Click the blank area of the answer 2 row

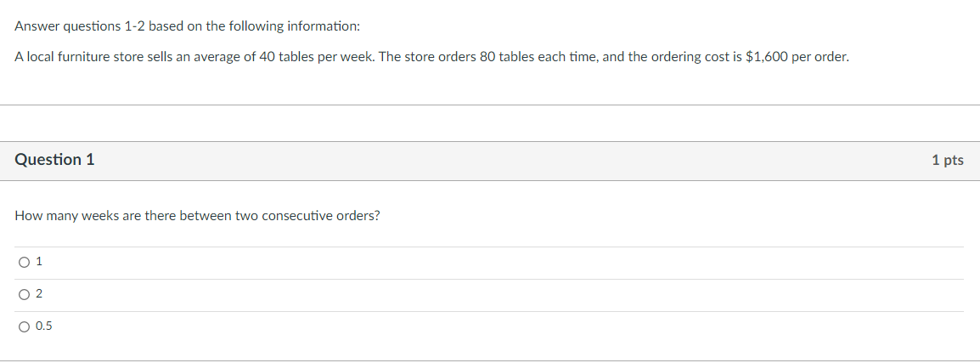[510, 294]
